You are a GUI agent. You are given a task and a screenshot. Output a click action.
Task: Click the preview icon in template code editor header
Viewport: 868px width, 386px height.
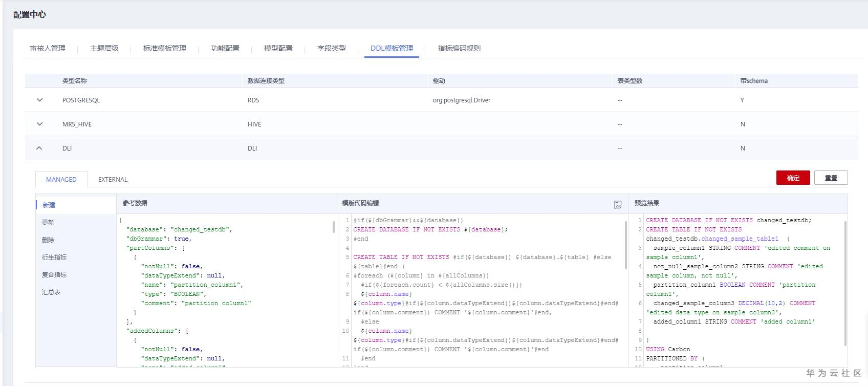618,205
